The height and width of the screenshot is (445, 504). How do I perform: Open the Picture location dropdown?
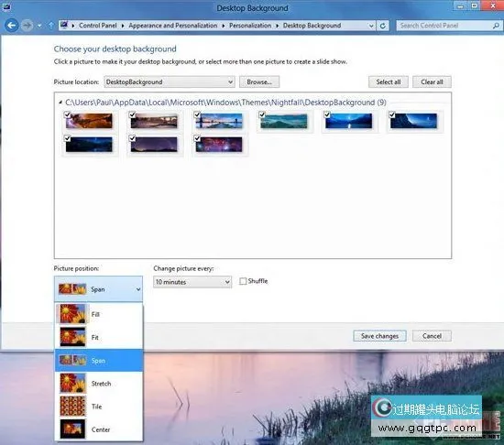(x=170, y=81)
